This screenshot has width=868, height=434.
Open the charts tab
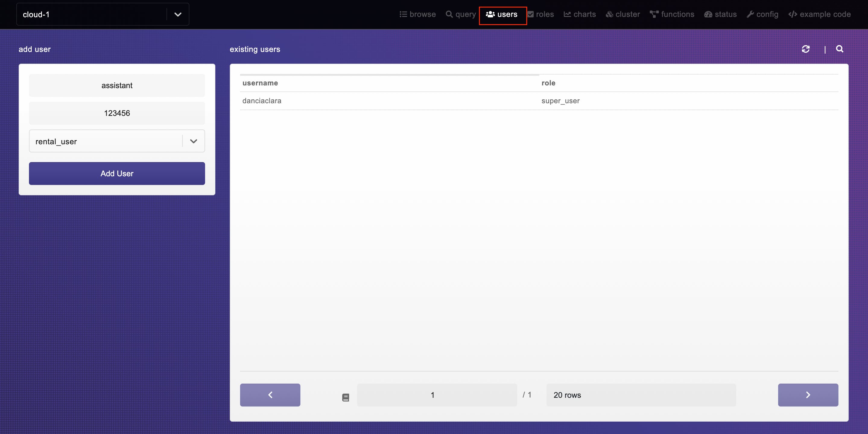pos(580,14)
